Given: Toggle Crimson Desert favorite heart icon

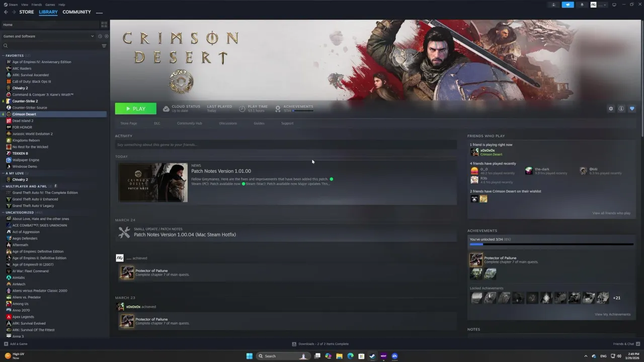Looking at the screenshot, I should (x=632, y=109).
